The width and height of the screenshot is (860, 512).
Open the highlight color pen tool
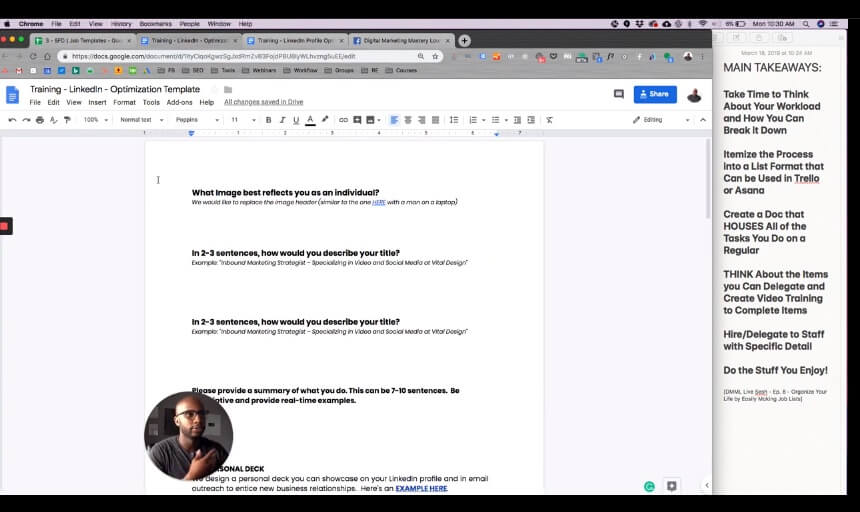[x=325, y=120]
